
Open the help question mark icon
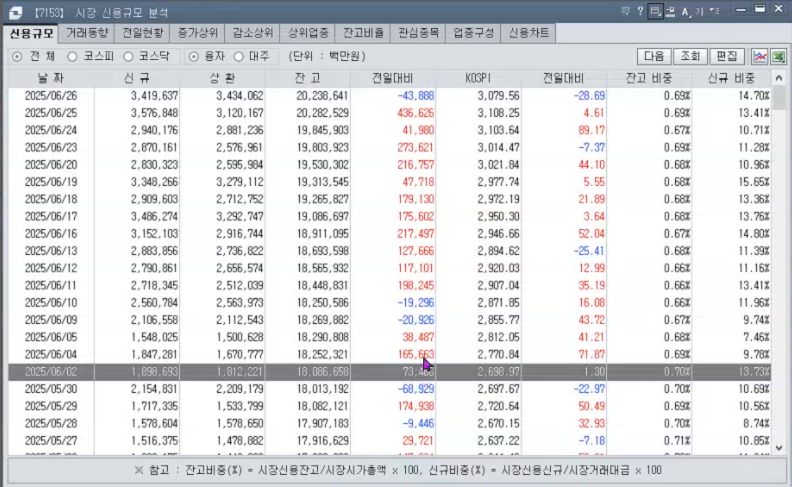pyautogui.click(x=640, y=11)
